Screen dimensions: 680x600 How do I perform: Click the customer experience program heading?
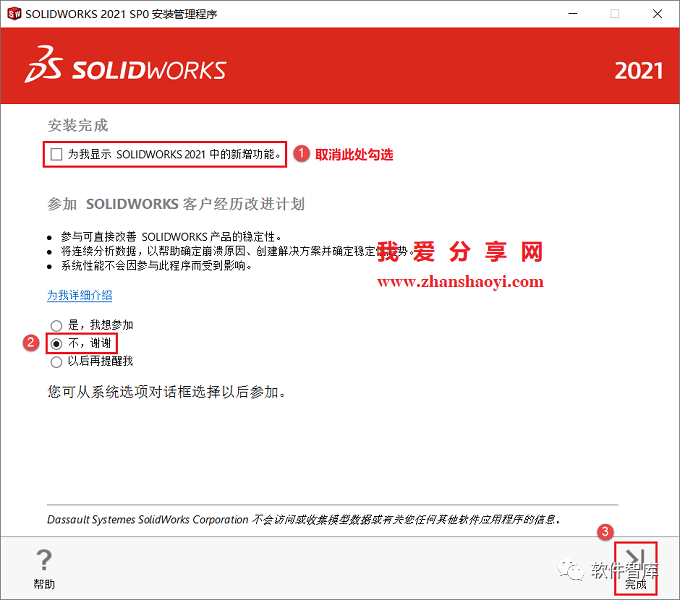click(x=176, y=204)
